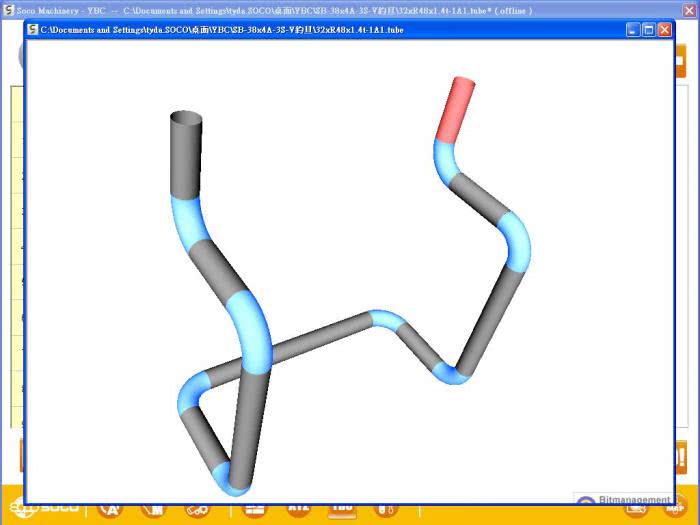The image size is (700, 525).
Task: Switch to the YBC view in bottom toolbar
Action: tap(342, 510)
